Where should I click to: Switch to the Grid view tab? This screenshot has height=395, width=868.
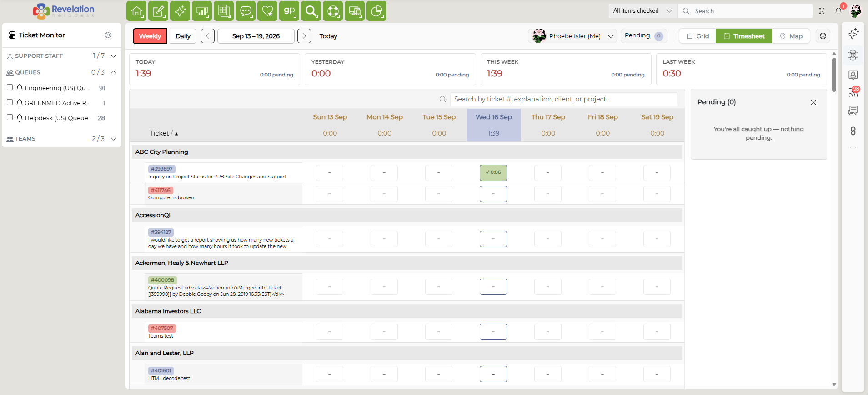point(697,36)
